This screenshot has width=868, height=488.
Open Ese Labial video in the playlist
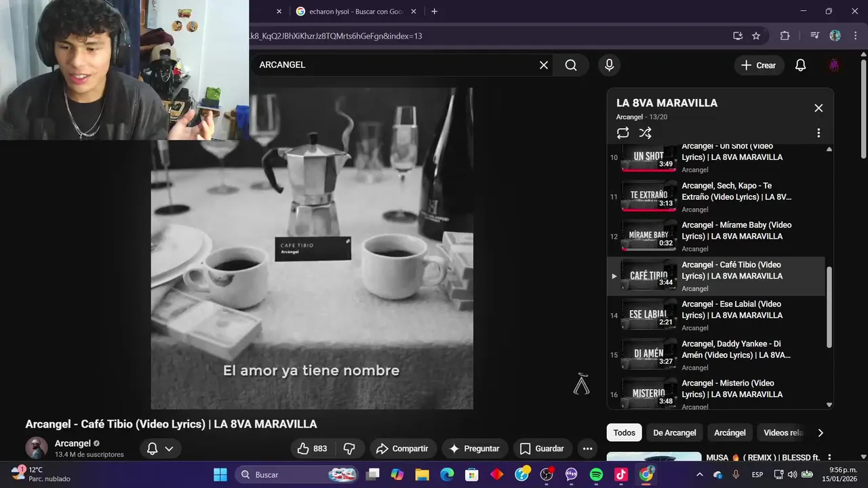[x=715, y=315]
